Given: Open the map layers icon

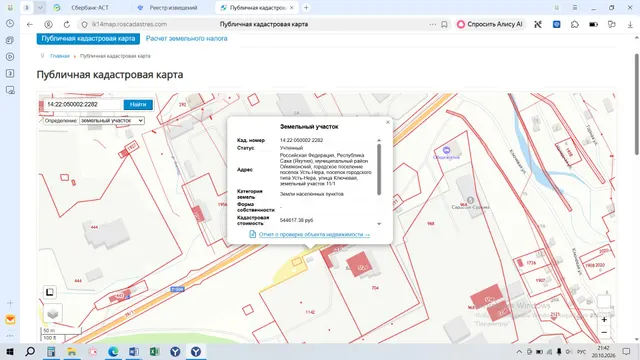Looking at the screenshot, I should click(x=50, y=292).
